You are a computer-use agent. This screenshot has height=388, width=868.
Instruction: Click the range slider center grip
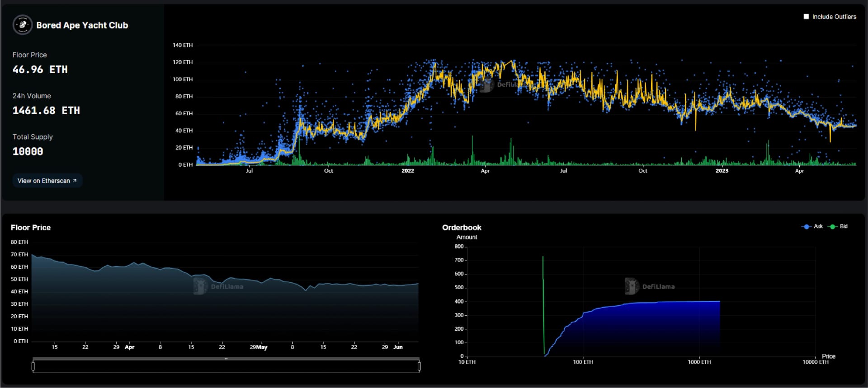pos(226,359)
